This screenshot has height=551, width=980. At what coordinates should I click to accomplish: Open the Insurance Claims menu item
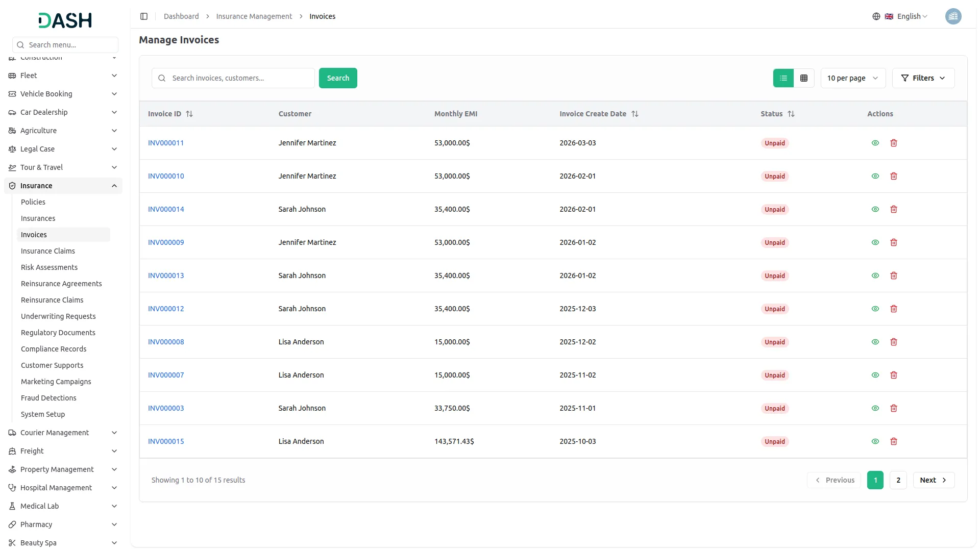pyautogui.click(x=47, y=251)
